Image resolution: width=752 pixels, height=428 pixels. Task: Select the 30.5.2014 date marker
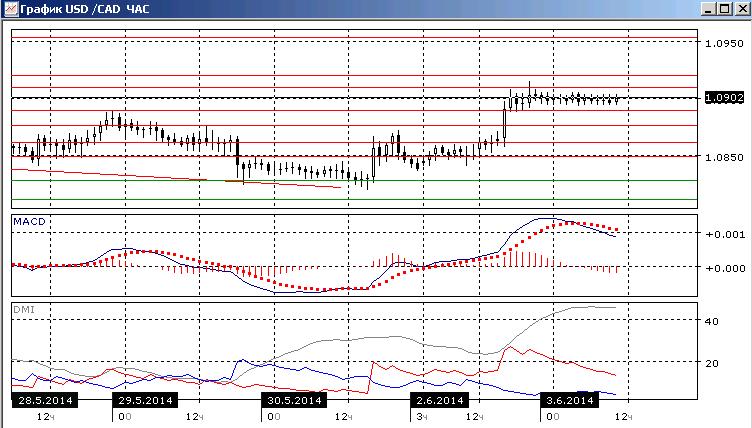[294, 400]
